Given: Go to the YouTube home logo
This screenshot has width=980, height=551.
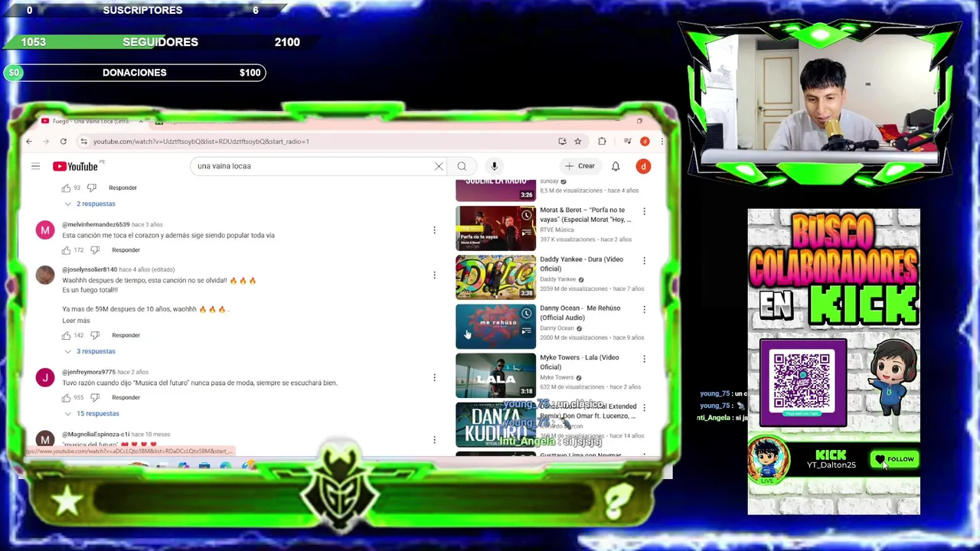Looking at the screenshot, I should point(75,166).
